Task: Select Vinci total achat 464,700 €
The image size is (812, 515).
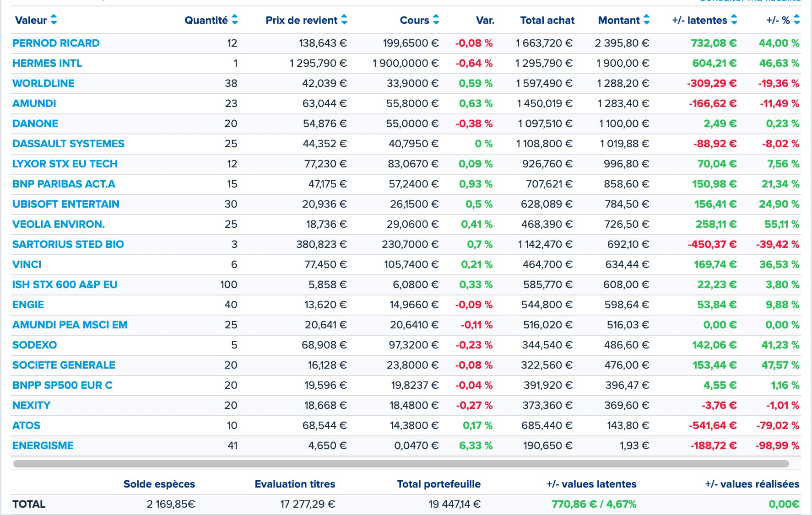Action: click(x=547, y=264)
